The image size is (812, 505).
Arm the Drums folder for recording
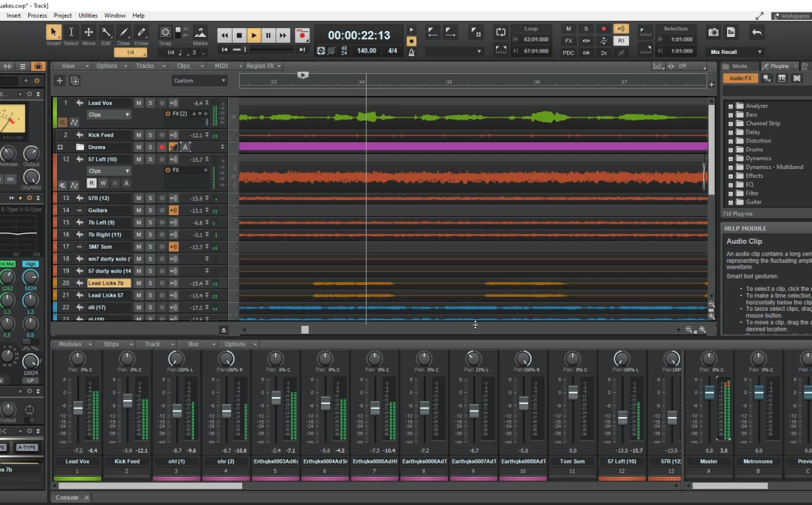point(162,147)
